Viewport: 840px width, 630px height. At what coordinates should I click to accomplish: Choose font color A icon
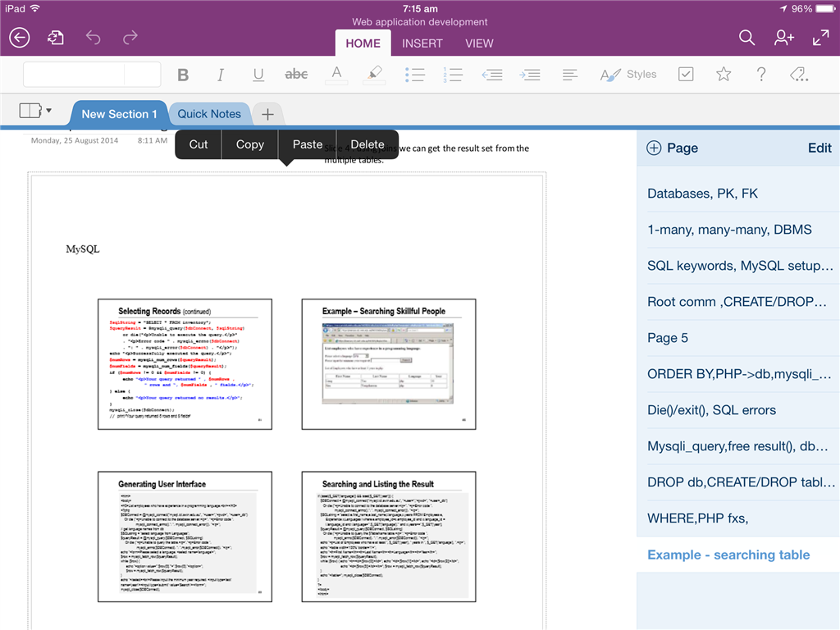click(336, 75)
